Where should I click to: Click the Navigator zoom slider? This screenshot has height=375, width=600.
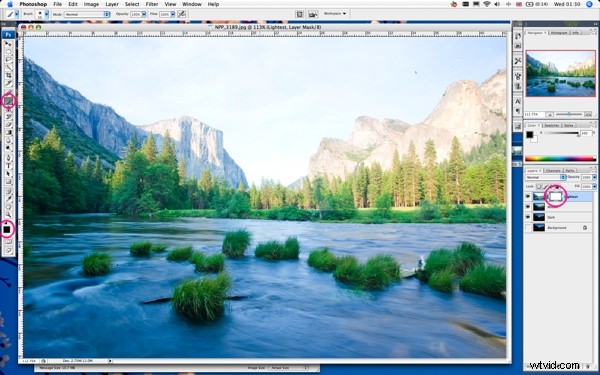tap(569, 114)
